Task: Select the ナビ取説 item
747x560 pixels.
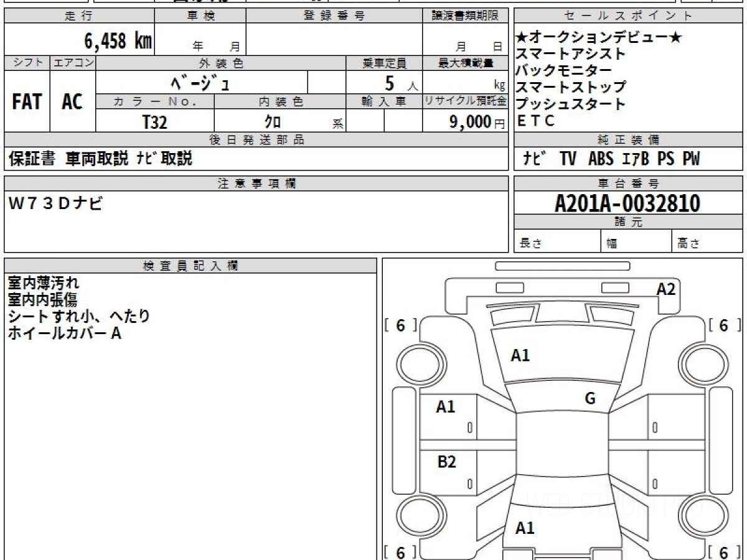Action: [164, 159]
